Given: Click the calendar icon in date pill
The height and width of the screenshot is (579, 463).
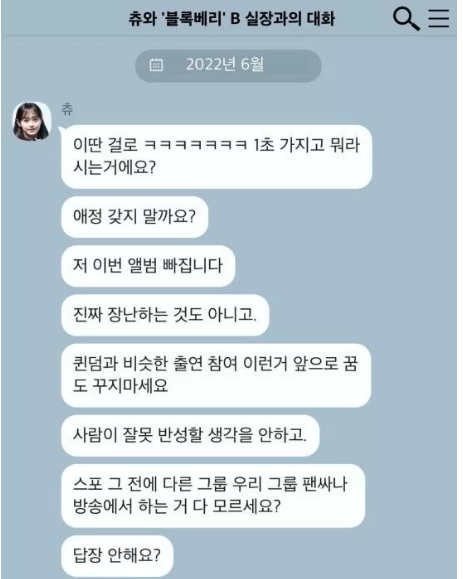Looking at the screenshot, I should [156, 65].
